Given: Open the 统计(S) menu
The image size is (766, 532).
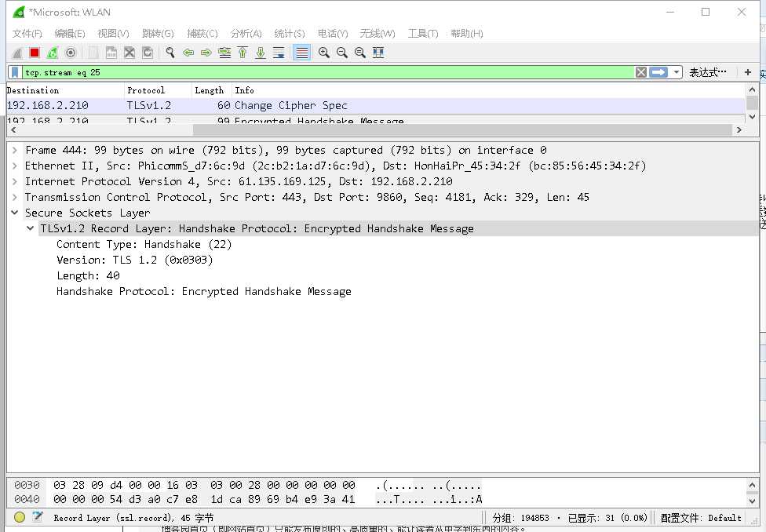Looking at the screenshot, I should [289, 33].
